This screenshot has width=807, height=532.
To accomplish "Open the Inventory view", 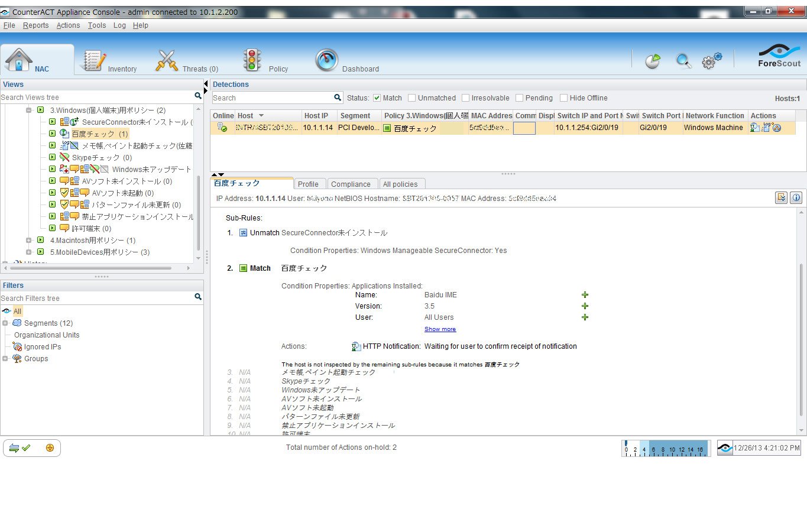I will (x=109, y=61).
